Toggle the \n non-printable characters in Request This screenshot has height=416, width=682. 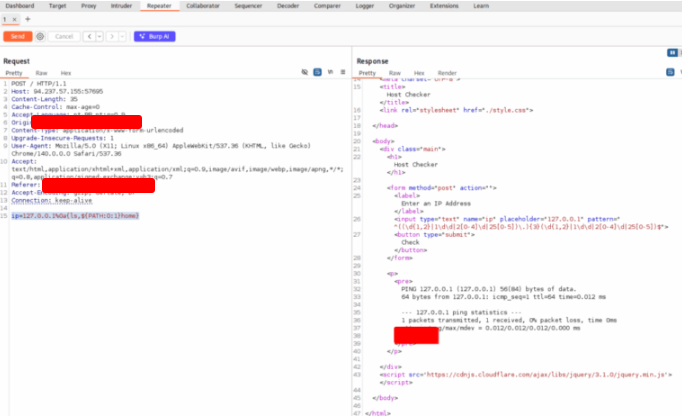click(x=329, y=73)
